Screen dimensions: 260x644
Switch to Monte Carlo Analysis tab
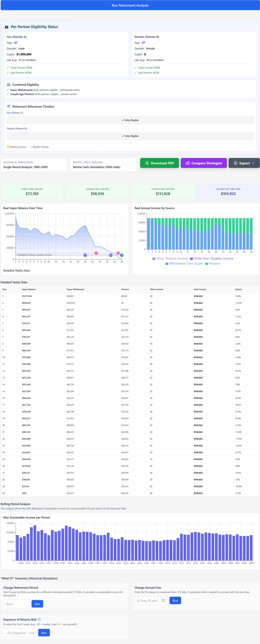[x=104, y=165]
